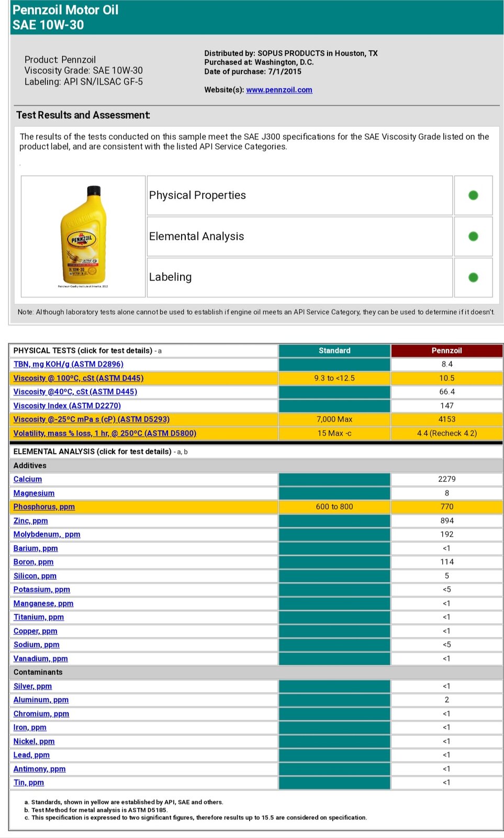This screenshot has height=838, width=504.
Task: Open the Boron, ppm link
Action: pos(33,562)
